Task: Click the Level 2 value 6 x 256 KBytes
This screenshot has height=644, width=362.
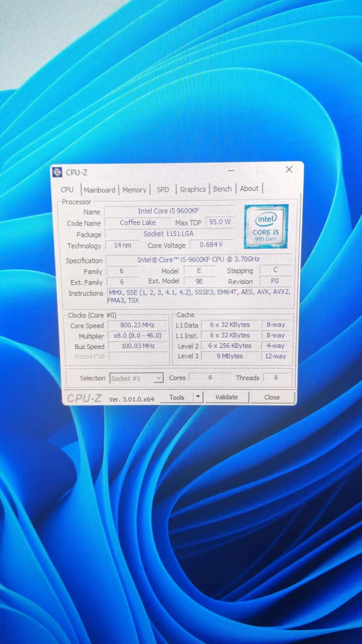Action: tap(230, 346)
